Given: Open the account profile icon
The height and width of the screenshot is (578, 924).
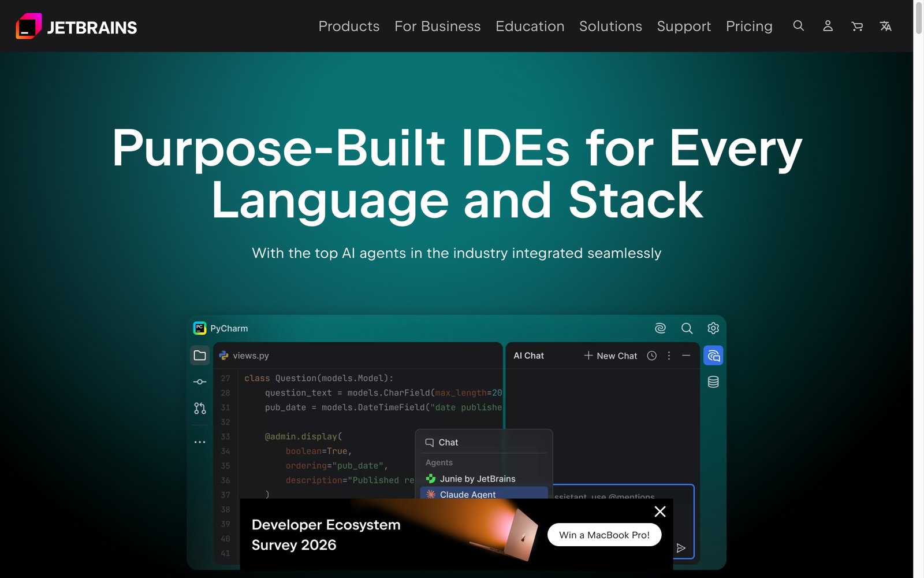Looking at the screenshot, I should pos(828,26).
